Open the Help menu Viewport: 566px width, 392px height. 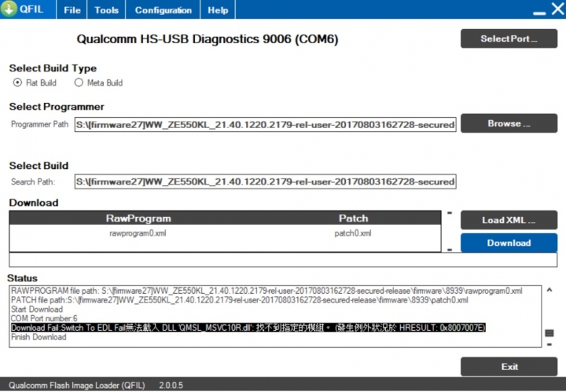218,10
